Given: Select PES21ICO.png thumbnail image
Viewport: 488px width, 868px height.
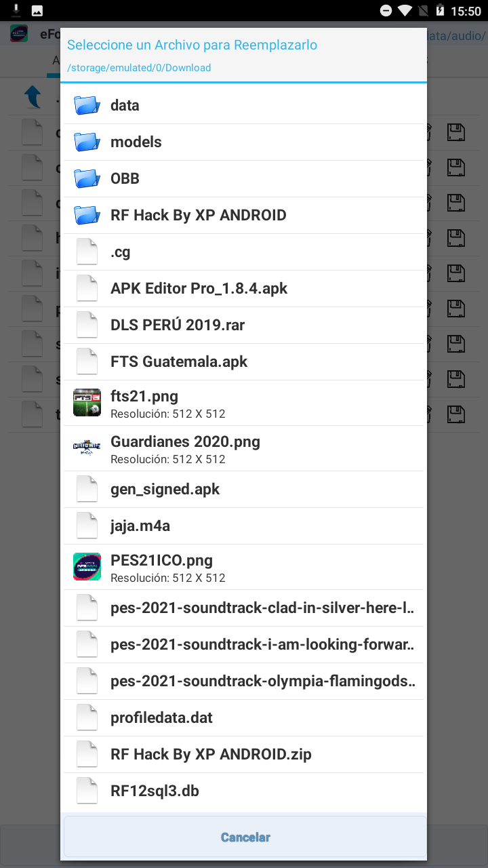Looking at the screenshot, I should pos(87,567).
